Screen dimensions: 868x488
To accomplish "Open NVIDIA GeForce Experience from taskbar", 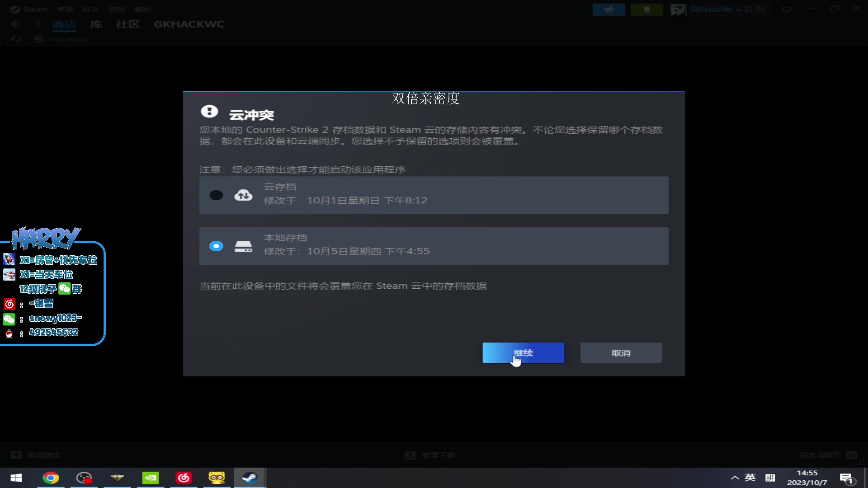I will [x=151, y=478].
